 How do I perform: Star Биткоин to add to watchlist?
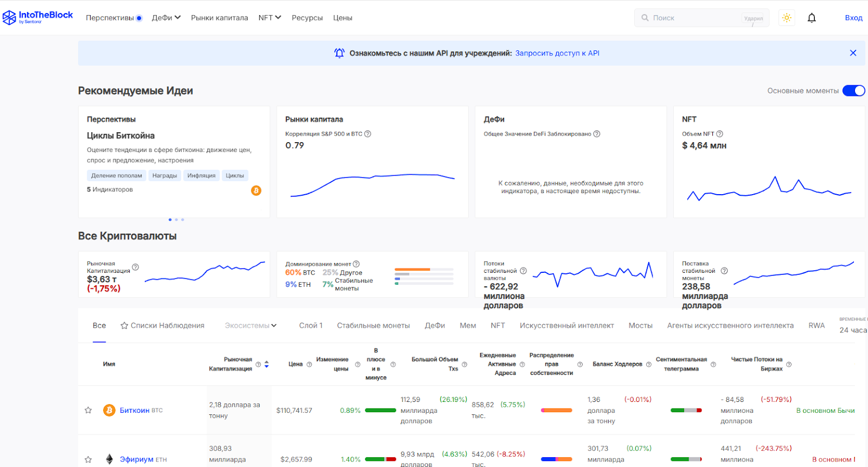(88, 410)
